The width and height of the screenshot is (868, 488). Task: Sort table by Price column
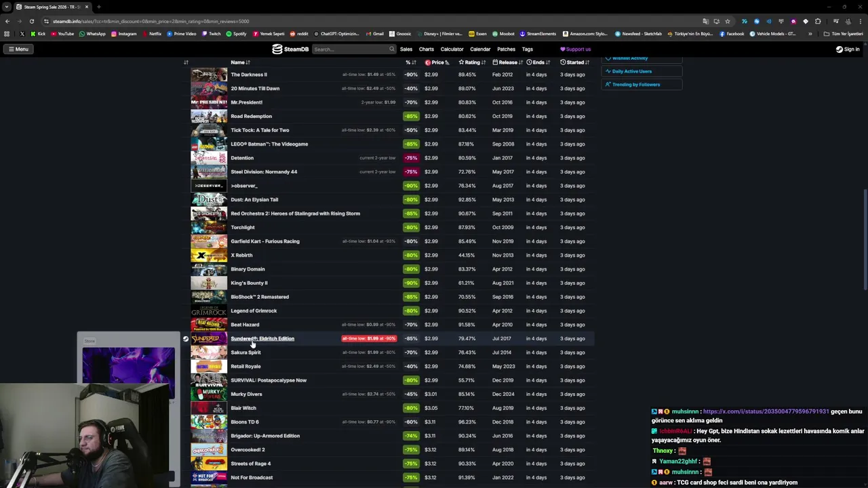click(437, 62)
